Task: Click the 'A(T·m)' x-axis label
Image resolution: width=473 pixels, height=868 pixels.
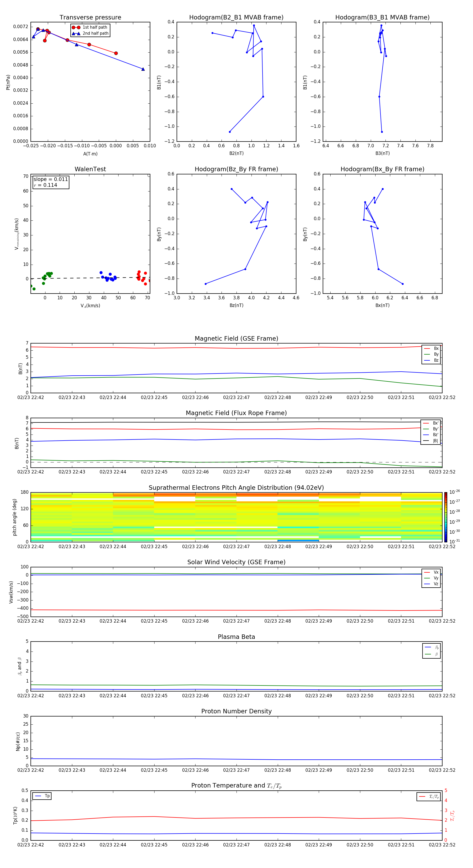Action: pos(90,154)
